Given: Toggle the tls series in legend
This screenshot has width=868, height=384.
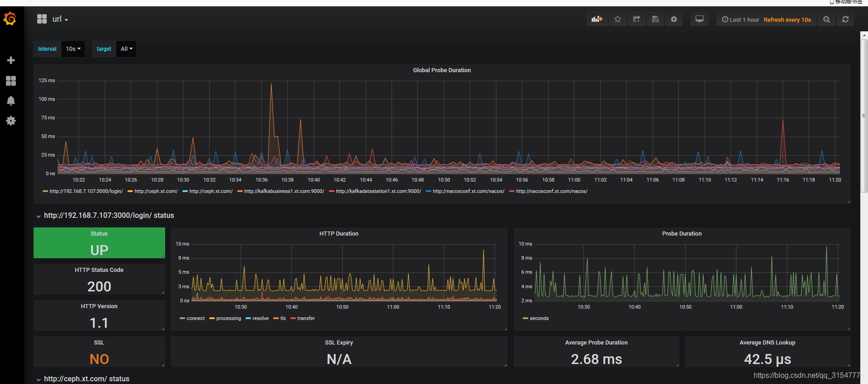Looking at the screenshot, I should pyautogui.click(x=283, y=318).
